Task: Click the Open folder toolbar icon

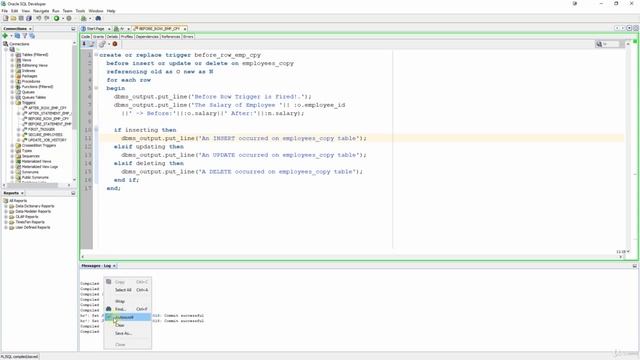Action: [13, 18]
